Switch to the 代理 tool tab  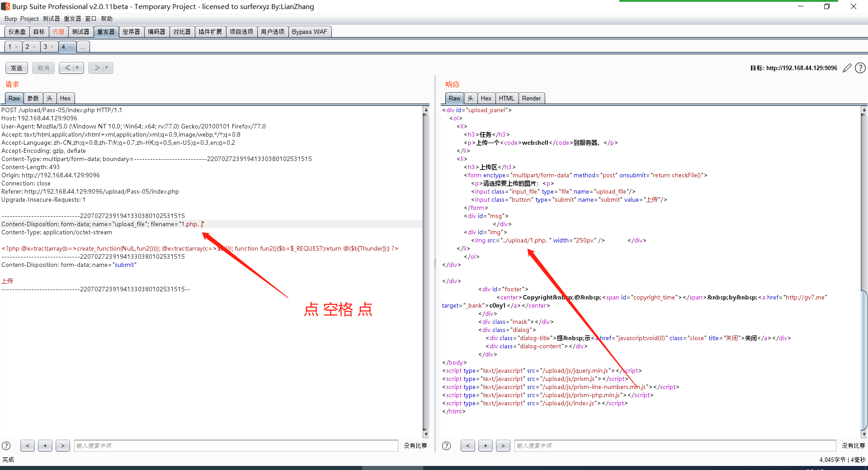coord(58,32)
